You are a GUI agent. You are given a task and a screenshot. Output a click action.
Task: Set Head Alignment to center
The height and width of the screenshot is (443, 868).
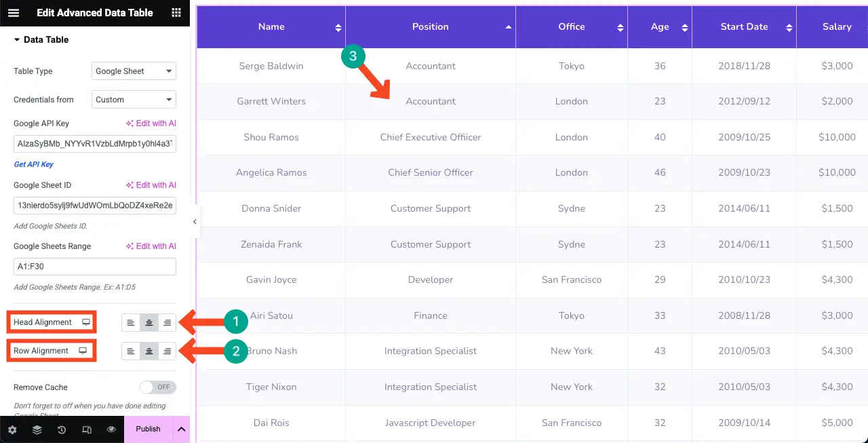tap(149, 322)
